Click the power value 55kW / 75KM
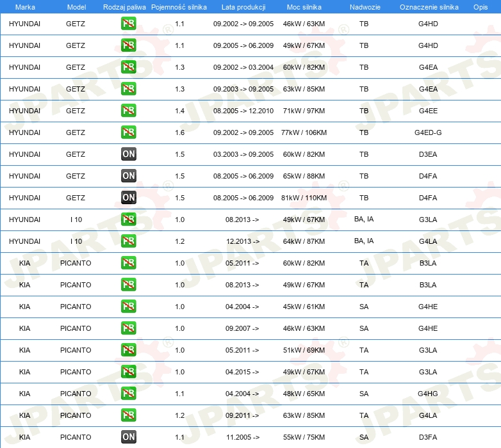This screenshot has width=501, height=448. click(304, 437)
